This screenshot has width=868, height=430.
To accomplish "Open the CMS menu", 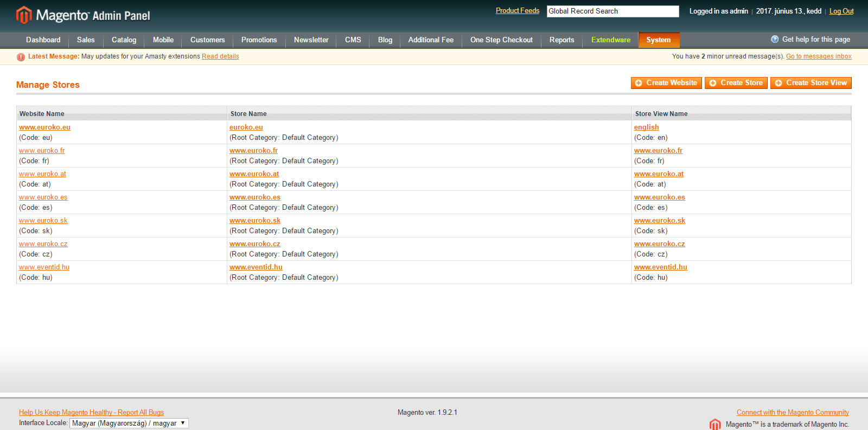I will [x=353, y=40].
